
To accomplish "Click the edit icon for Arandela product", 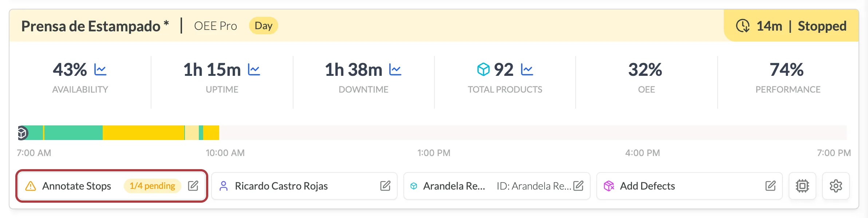I will (578, 186).
